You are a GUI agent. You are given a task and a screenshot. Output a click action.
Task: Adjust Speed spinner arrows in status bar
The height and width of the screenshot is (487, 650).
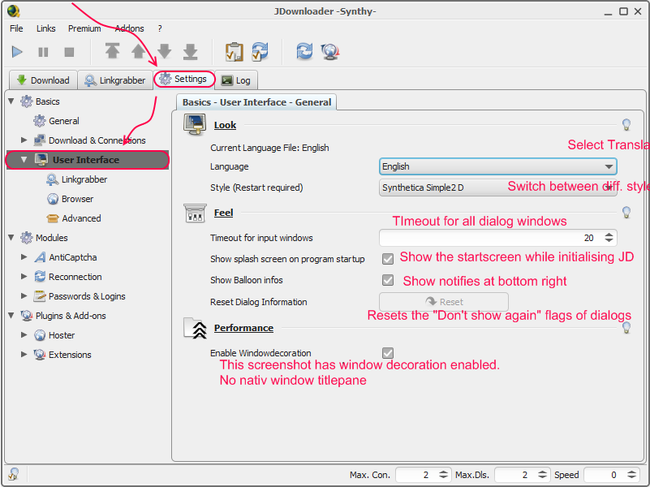631,475
